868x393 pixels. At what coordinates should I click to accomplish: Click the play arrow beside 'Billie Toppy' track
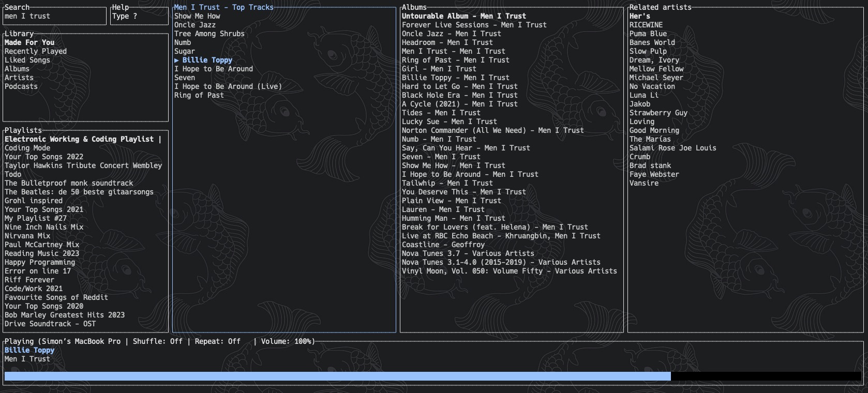(x=176, y=60)
